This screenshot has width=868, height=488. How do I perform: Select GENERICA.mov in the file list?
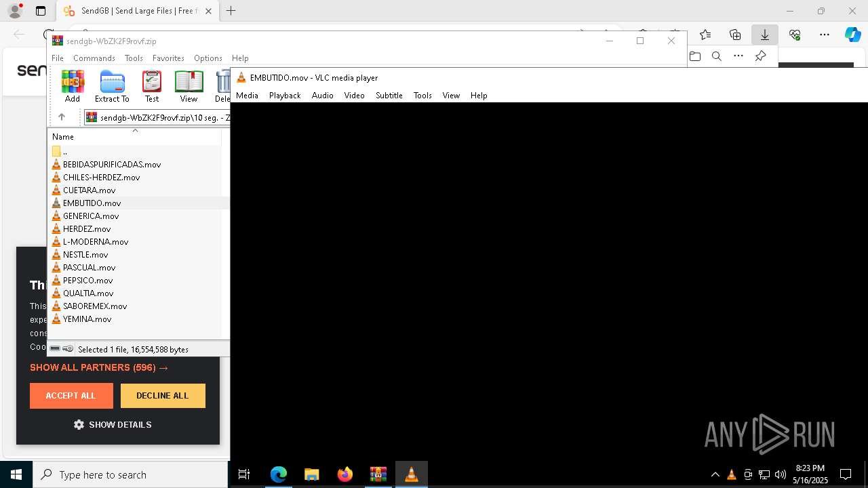click(x=91, y=216)
